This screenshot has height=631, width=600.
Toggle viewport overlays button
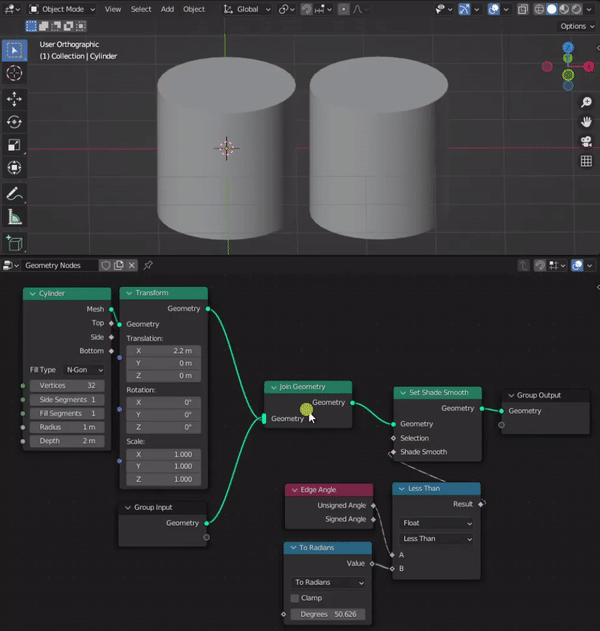tap(494, 9)
